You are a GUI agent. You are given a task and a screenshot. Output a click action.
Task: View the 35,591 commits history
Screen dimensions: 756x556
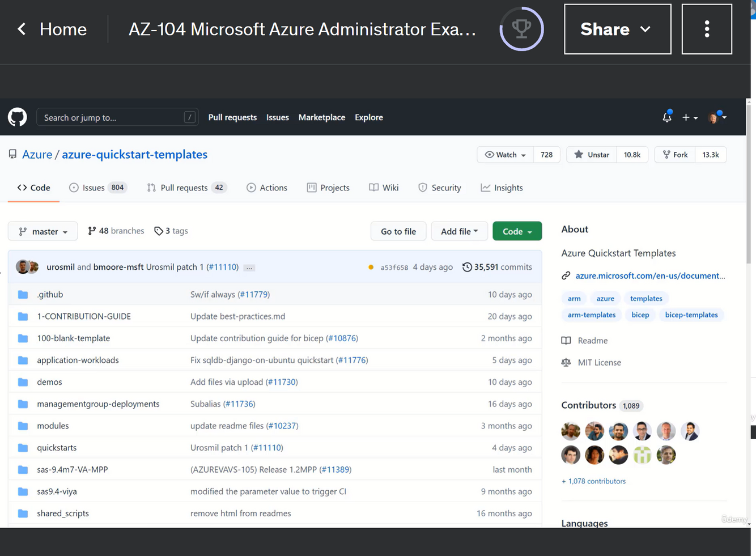[497, 267]
